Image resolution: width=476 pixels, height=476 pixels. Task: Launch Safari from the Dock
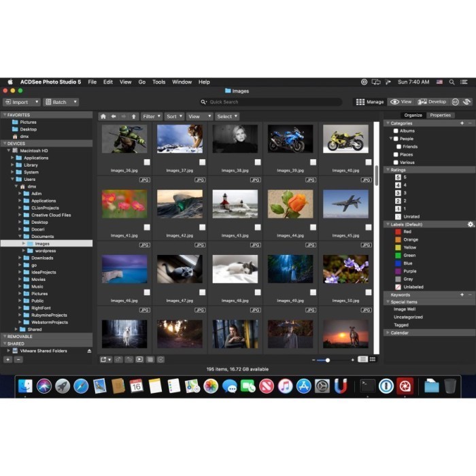point(81,386)
